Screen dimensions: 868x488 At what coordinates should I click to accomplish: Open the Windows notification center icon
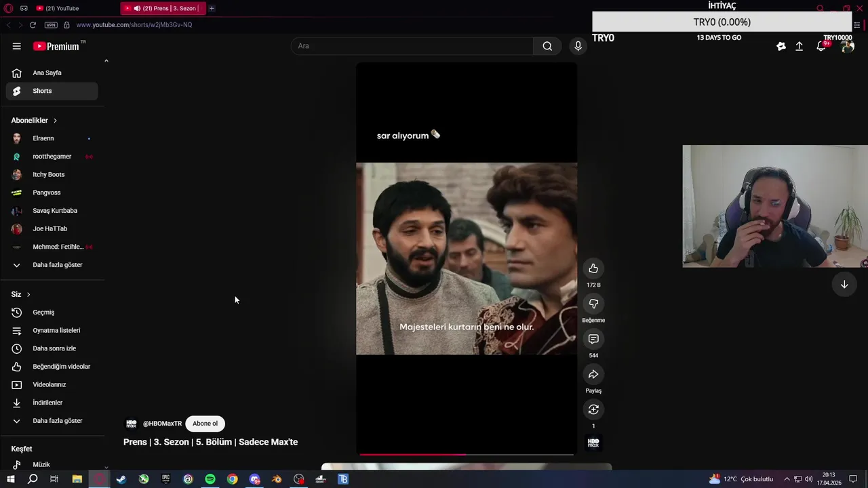853,479
